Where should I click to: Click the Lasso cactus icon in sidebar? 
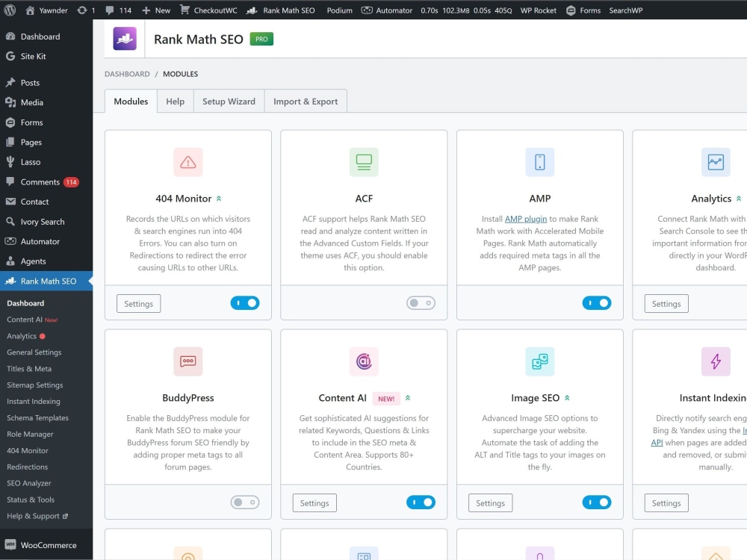point(10,162)
